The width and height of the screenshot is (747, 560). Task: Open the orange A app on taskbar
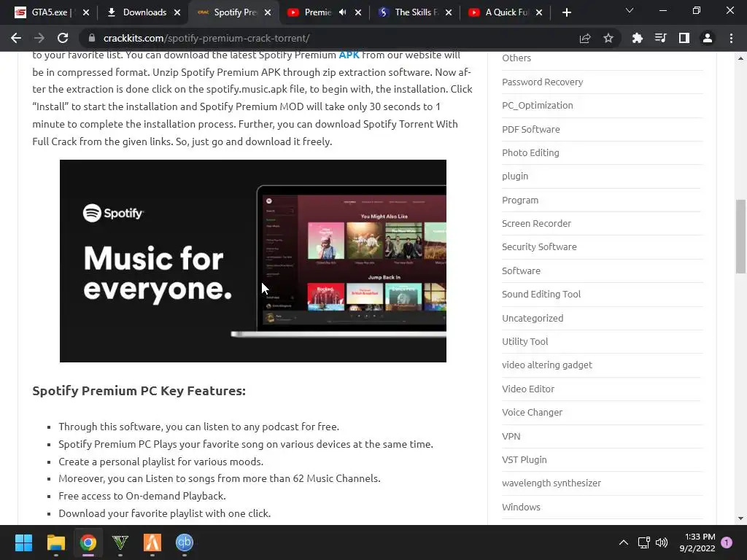[x=152, y=542]
